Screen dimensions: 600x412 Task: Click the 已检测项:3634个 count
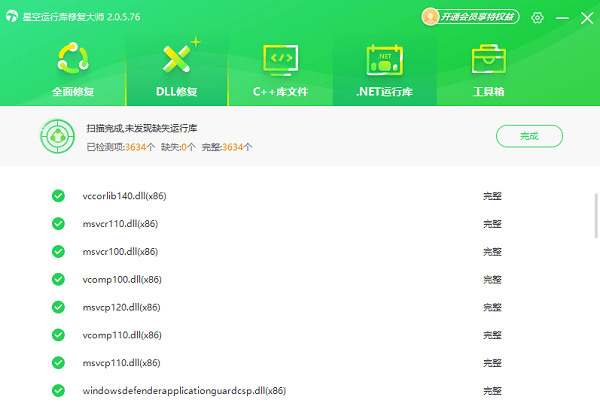[121, 147]
